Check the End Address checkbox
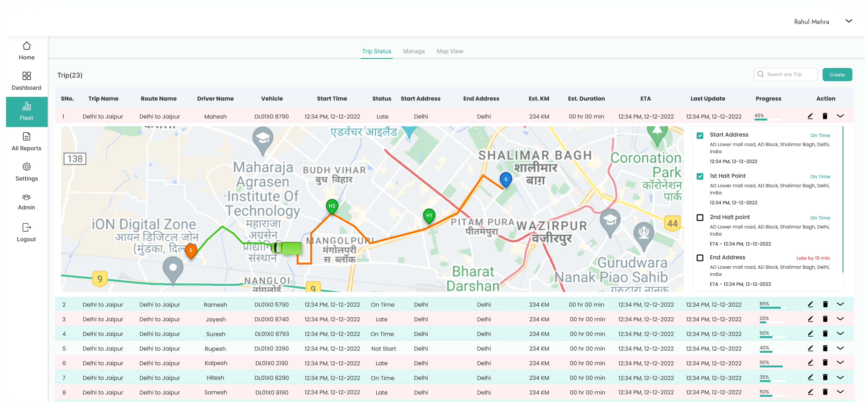The image size is (868, 403). 701,258
